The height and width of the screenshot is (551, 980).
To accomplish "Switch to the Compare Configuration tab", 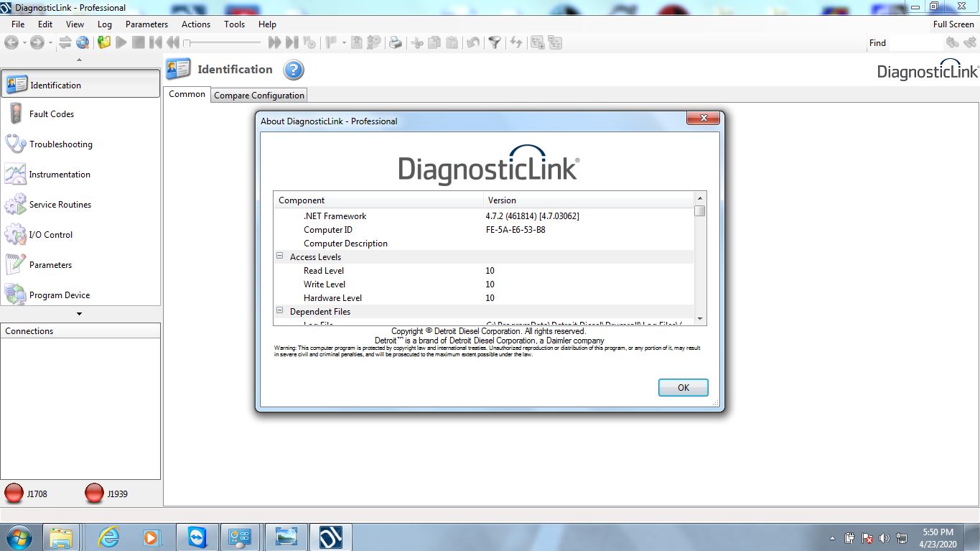I will click(x=259, y=95).
